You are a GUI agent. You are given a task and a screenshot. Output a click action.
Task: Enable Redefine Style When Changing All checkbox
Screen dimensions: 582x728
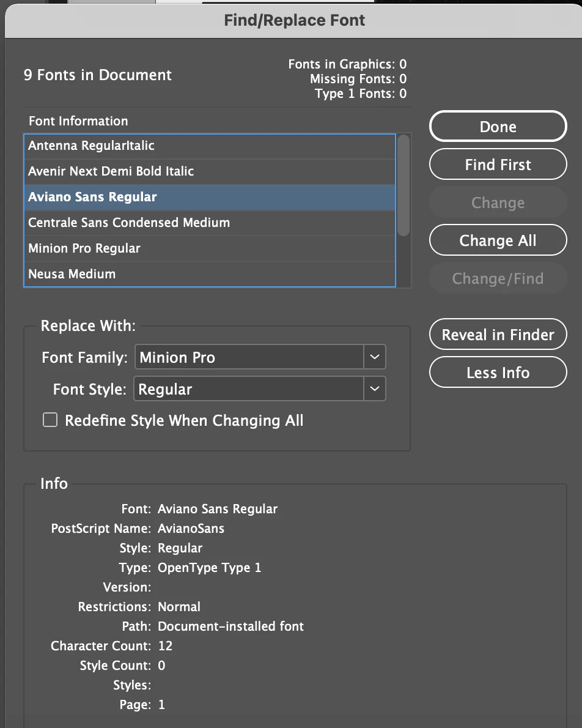point(50,420)
